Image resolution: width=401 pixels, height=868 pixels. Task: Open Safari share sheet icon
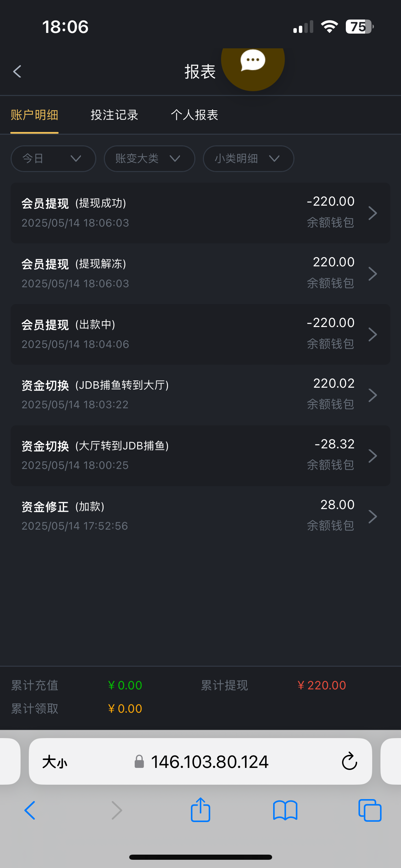[200, 810]
